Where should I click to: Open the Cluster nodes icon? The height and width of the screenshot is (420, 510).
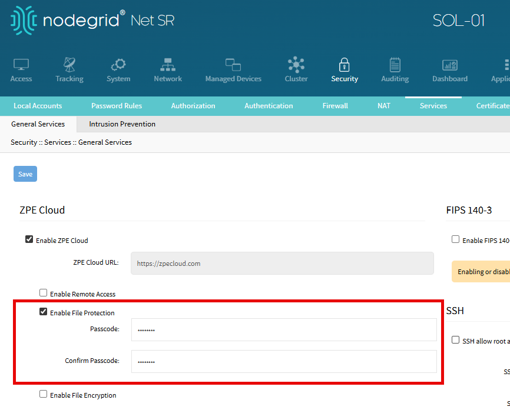click(296, 65)
